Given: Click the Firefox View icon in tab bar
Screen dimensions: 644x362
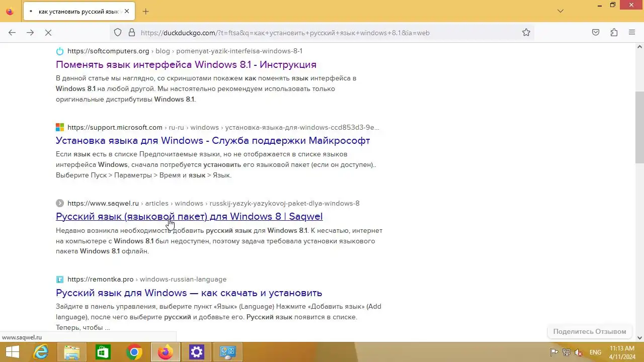Looking at the screenshot, I should [x=10, y=11].
